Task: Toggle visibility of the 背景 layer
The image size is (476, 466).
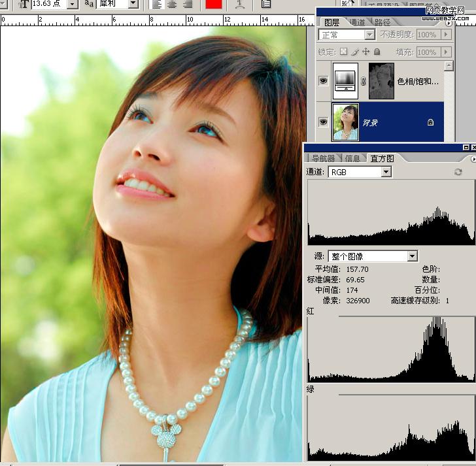Action: pyautogui.click(x=323, y=122)
